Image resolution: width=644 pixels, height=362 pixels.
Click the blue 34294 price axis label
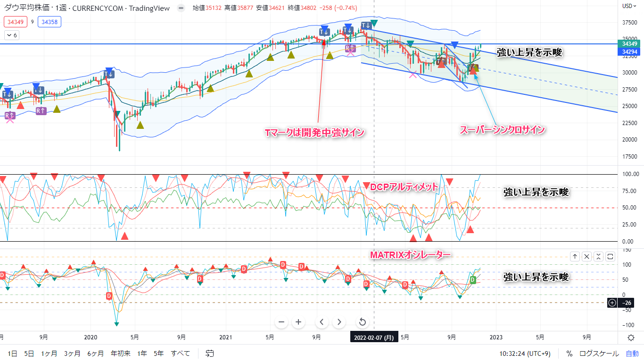tap(630, 51)
